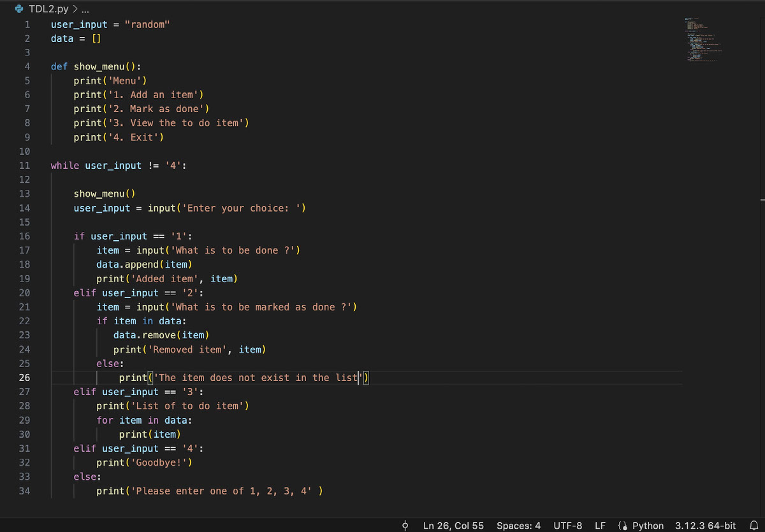765x532 pixels.
Task: Click the 'Goodbye!' print statement
Action: coord(144,463)
